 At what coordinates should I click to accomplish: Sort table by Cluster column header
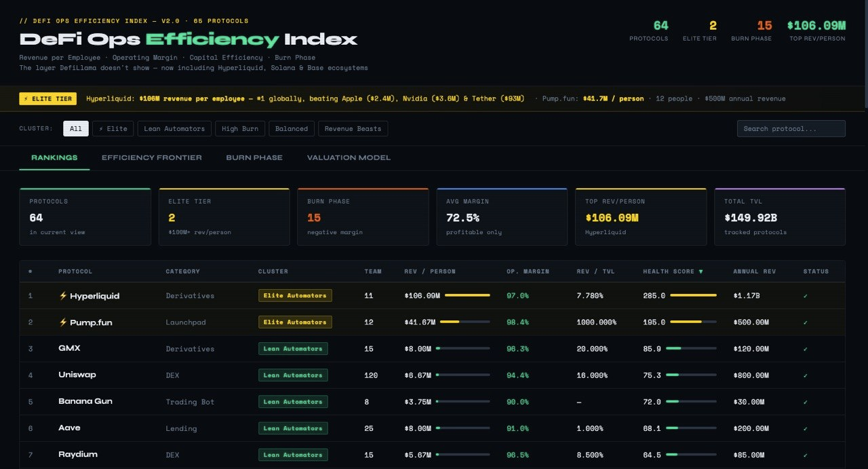coord(273,271)
